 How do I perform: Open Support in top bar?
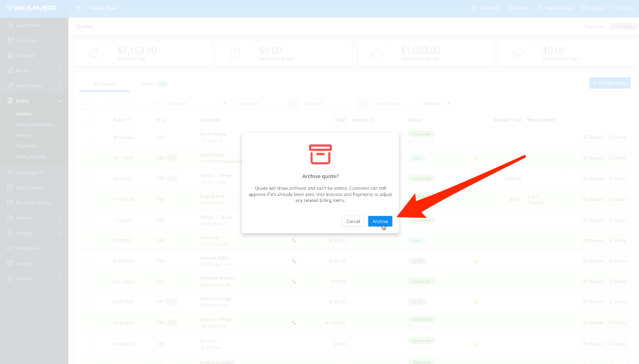593,8
